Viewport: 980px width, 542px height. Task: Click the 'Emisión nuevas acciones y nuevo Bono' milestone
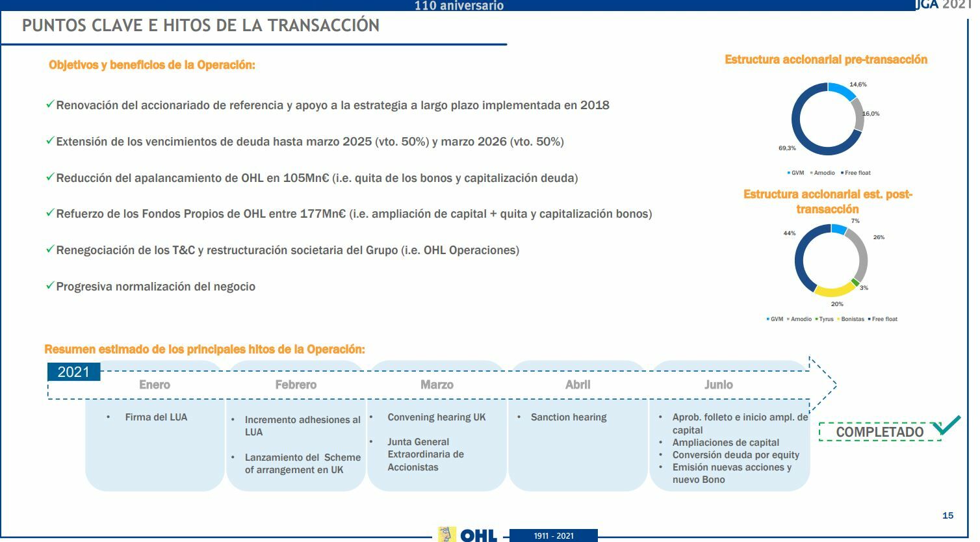pyautogui.click(x=732, y=473)
